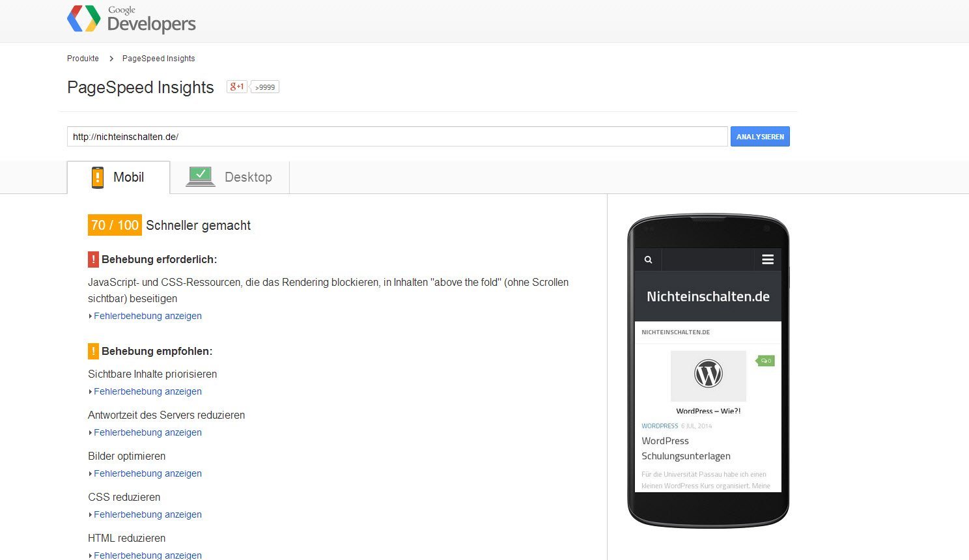Image resolution: width=969 pixels, height=560 pixels.
Task: Expand Fehlerbehebung anzeigen under Bilder optimieren
Action: (x=147, y=473)
